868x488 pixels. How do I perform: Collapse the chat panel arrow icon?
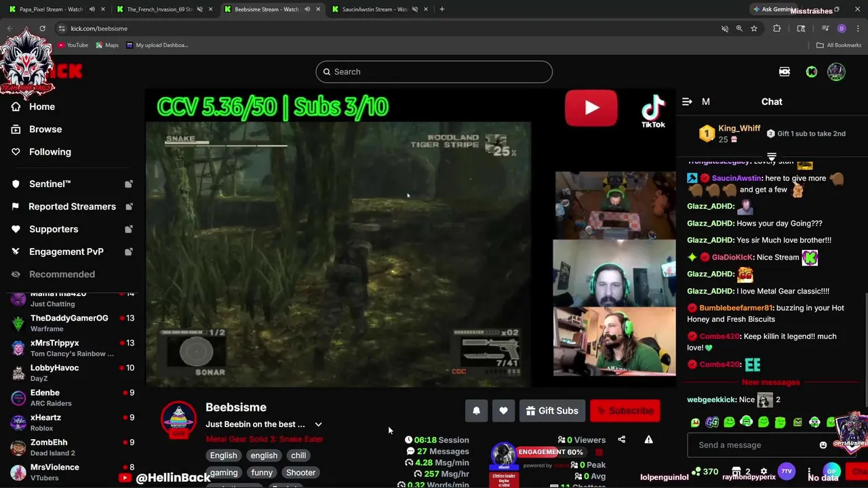click(x=687, y=102)
